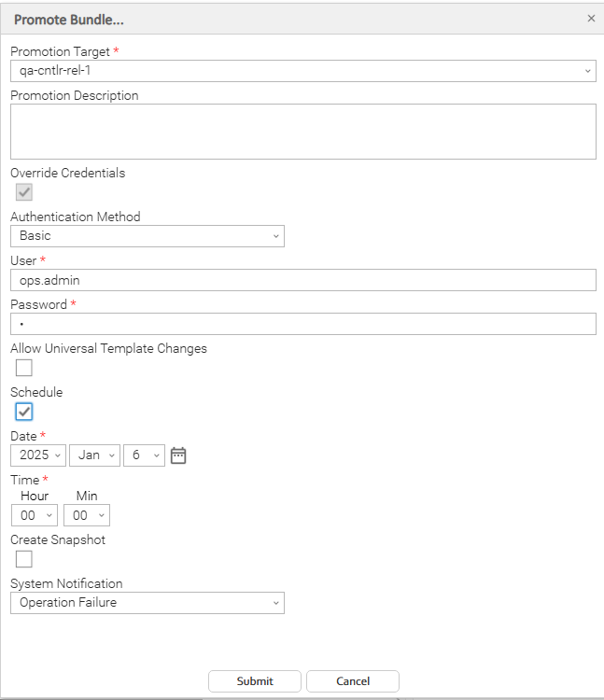Click inside the Password field
604x700 pixels.
pos(302,324)
